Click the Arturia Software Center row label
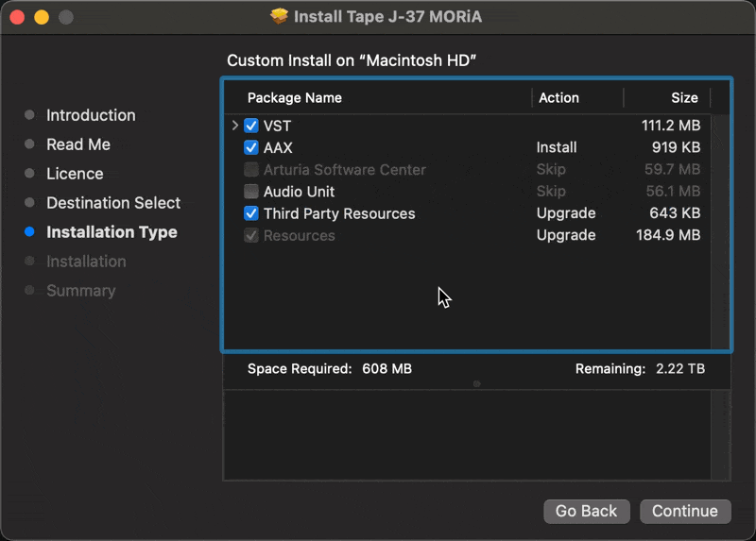 (345, 170)
